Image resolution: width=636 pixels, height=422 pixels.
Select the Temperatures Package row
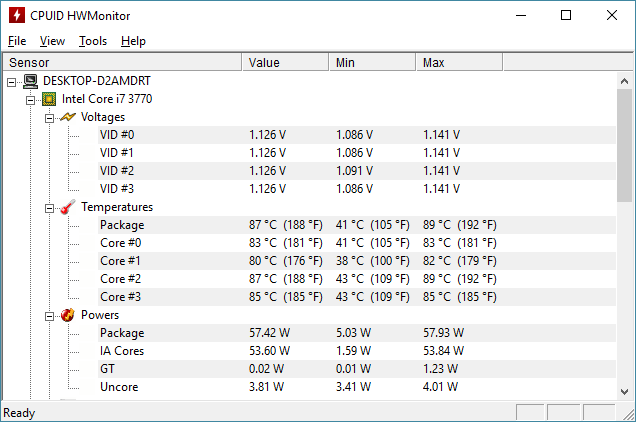tap(357, 225)
